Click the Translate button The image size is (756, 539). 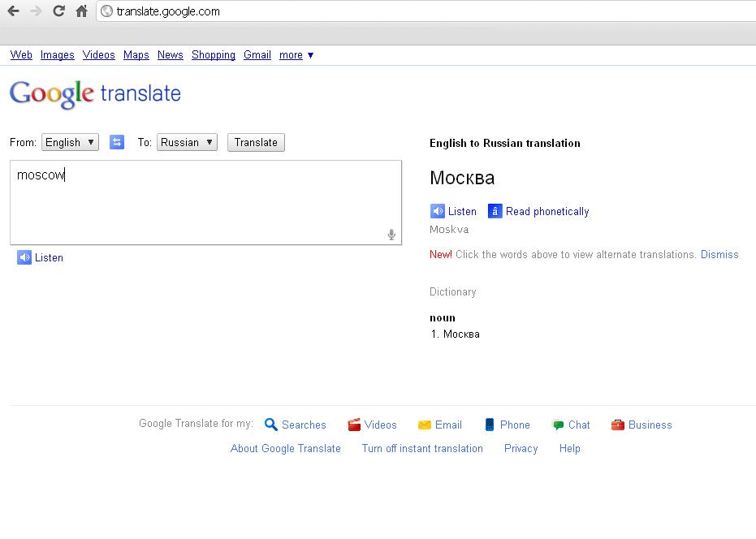coord(256,142)
